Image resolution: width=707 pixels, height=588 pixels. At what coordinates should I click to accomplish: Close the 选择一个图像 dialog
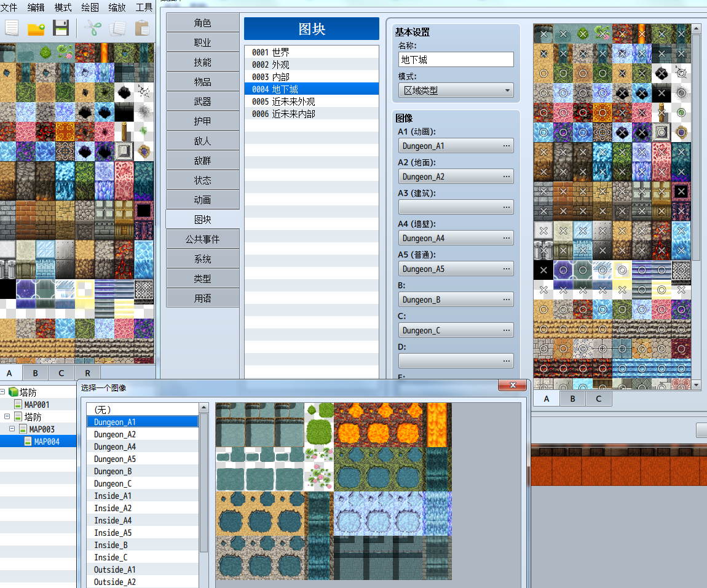513,385
